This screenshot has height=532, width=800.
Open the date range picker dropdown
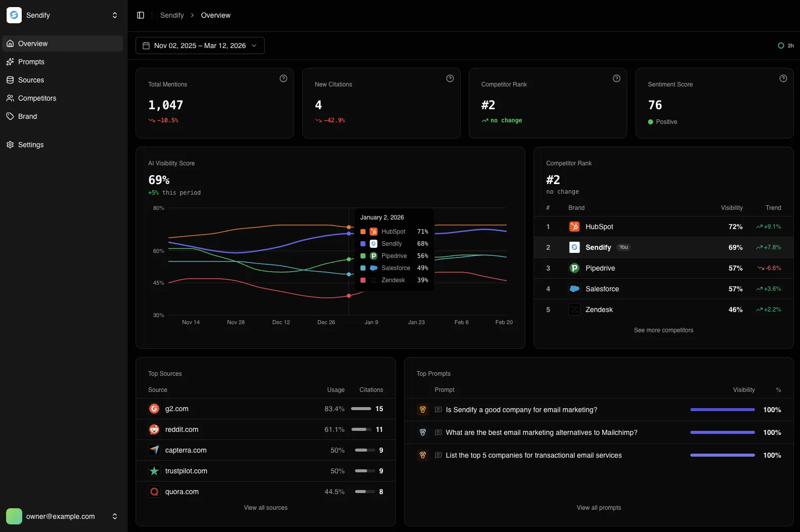tap(200, 46)
